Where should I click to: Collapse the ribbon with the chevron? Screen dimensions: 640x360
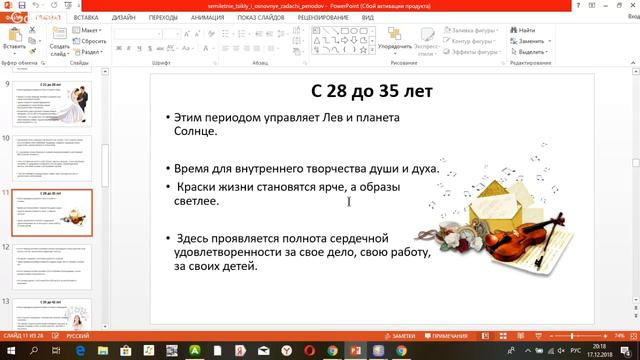(633, 63)
